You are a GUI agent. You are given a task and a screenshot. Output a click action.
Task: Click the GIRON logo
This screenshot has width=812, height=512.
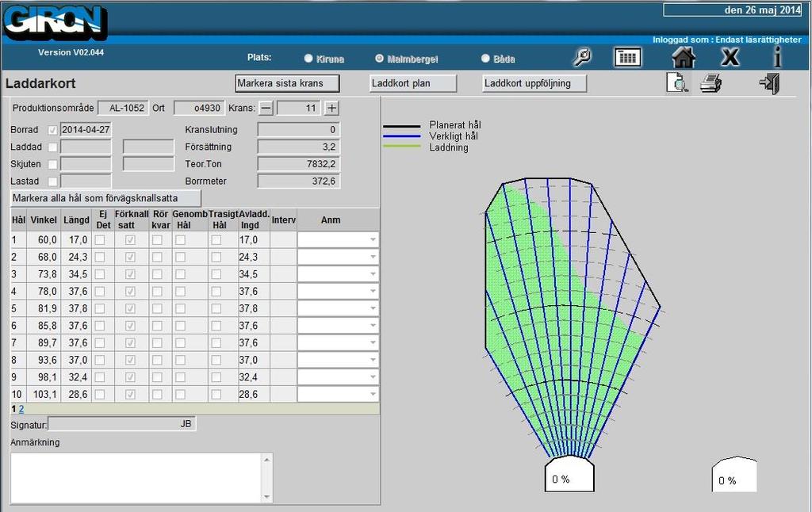pyautogui.click(x=55, y=23)
